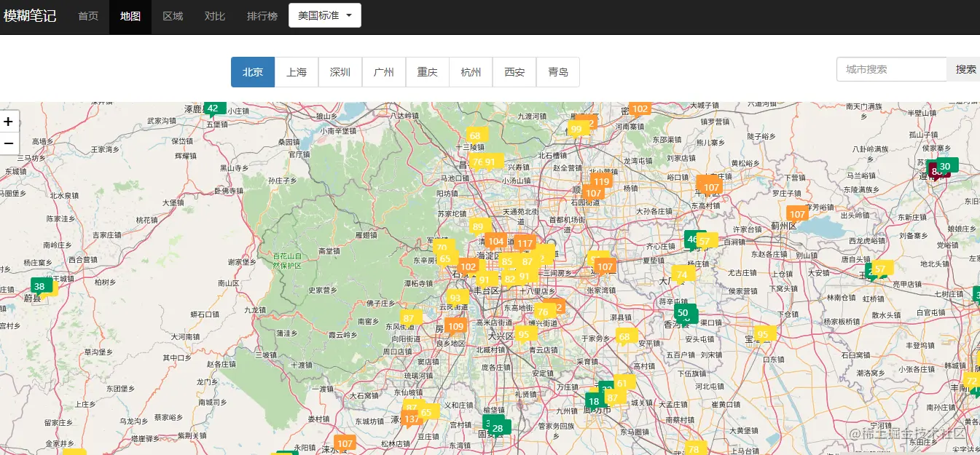Choose the 重庆 city button

pyautogui.click(x=428, y=72)
